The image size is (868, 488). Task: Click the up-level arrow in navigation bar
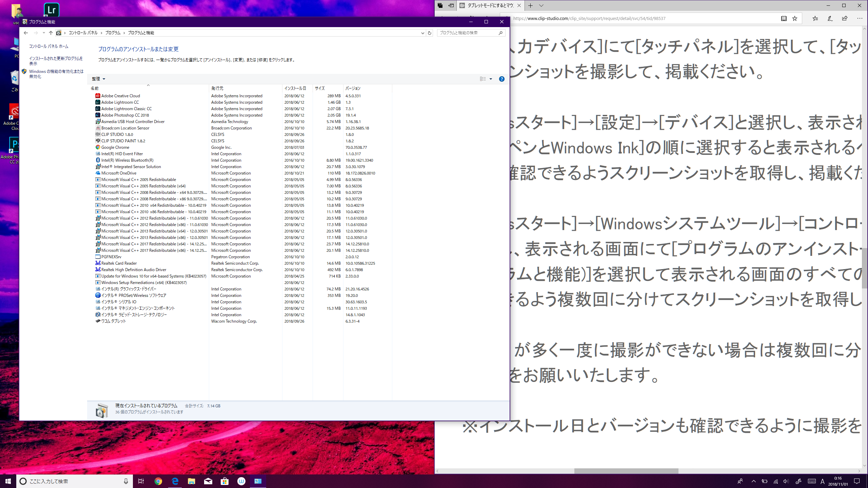pyautogui.click(x=51, y=33)
